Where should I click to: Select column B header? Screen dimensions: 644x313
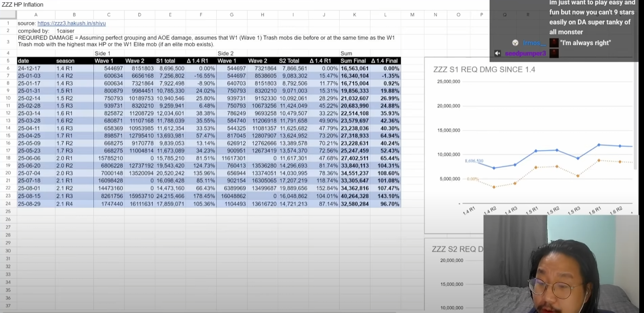(74, 15)
